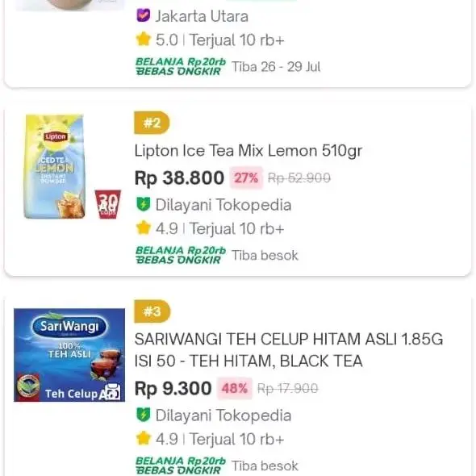The height and width of the screenshot is (476, 476).
Task: Tap the Jakarta Utara seller location text
Action: (x=202, y=16)
